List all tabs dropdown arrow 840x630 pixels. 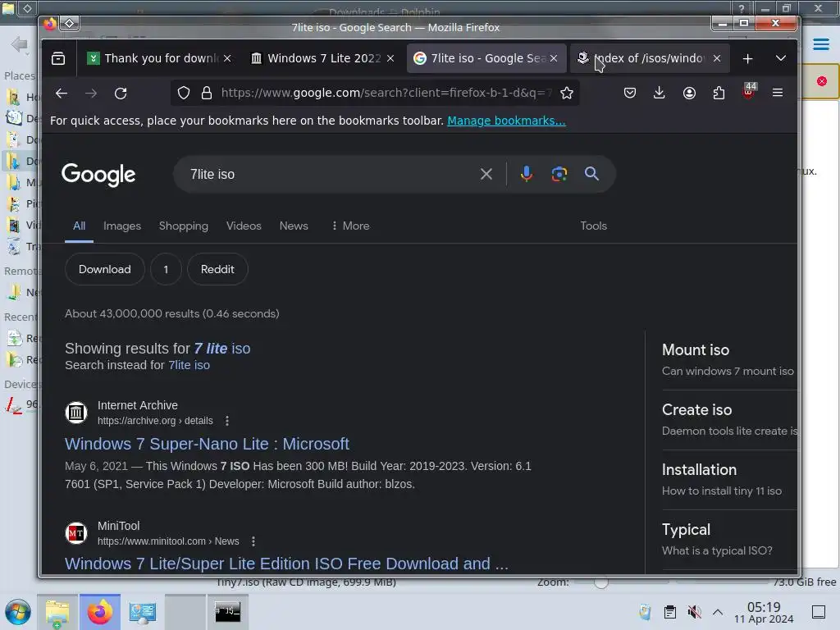coord(781,58)
